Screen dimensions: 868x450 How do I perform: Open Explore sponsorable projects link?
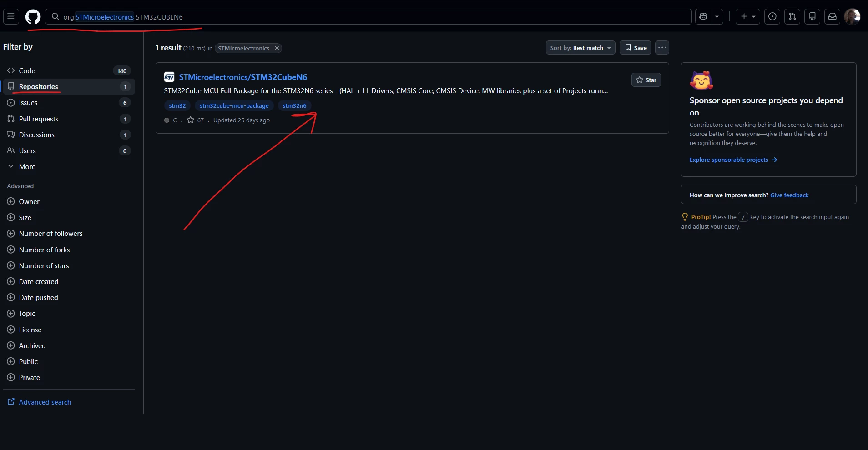(x=733, y=160)
